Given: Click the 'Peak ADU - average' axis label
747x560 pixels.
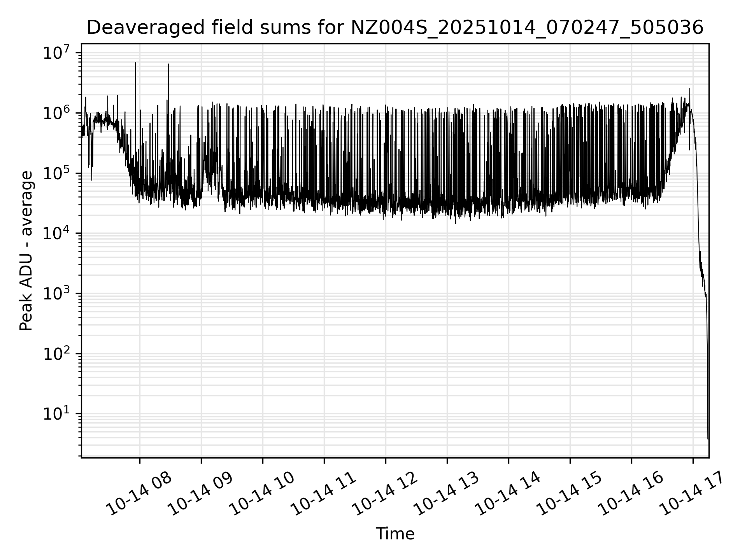Looking at the screenshot, I should coord(26,251).
